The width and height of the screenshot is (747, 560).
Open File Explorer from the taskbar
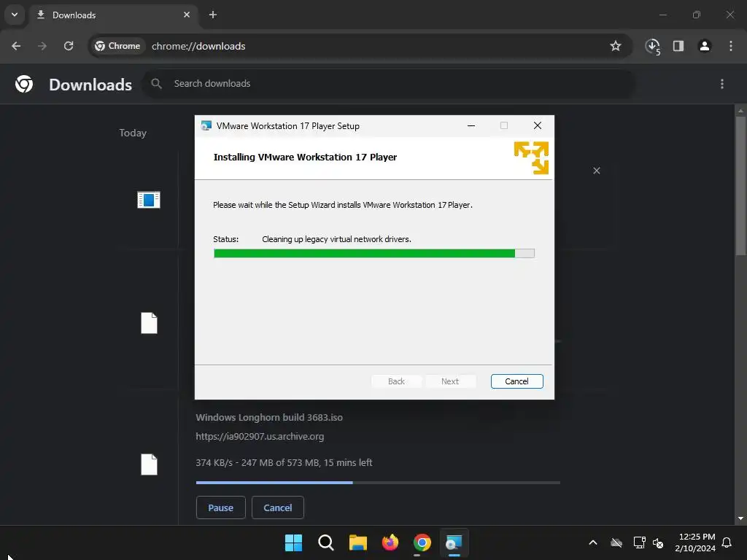pyautogui.click(x=357, y=542)
